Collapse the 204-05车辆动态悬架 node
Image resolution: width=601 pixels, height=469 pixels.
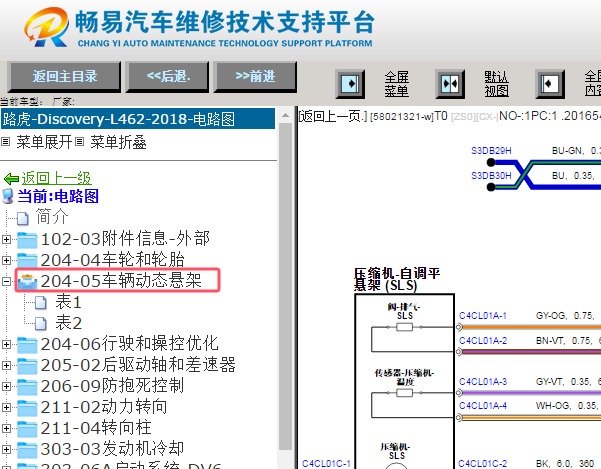[6, 282]
